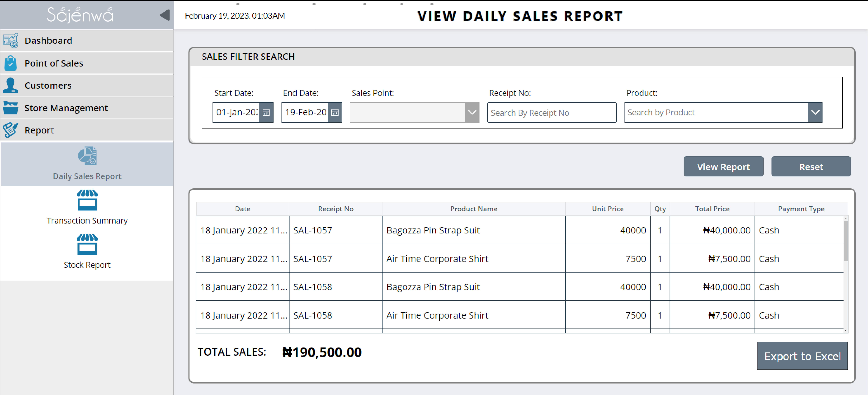868x395 pixels.
Task: Click the Product Name column header
Action: pyautogui.click(x=474, y=209)
